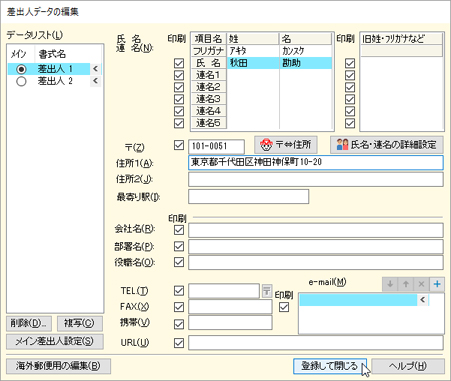
Task: Click the e-mail delete X icon
Action: pyautogui.click(x=421, y=284)
